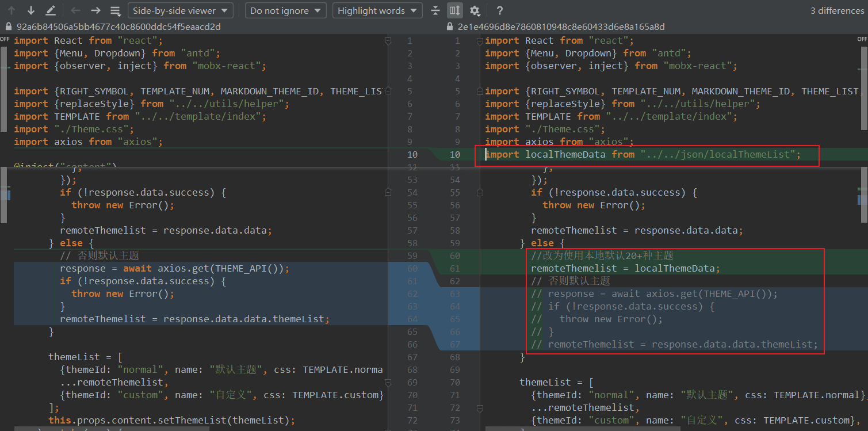The height and width of the screenshot is (431, 868).
Task: Collapse right pane RIGHT_SYMBOL import fold marker
Action: click(479, 91)
